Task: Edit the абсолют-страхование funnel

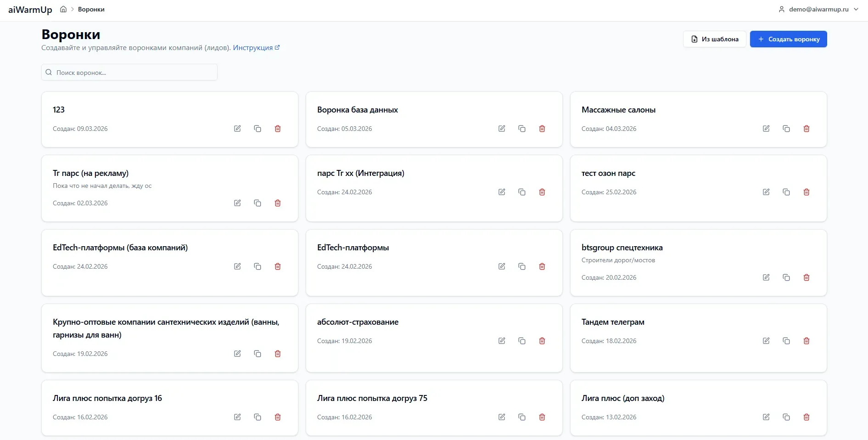Action: (x=502, y=341)
